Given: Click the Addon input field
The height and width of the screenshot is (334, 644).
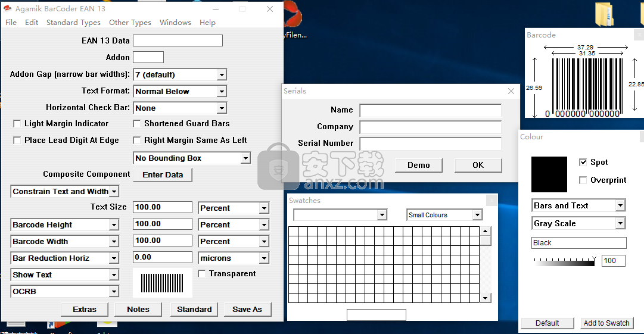Looking at the screenshot, I should (148, 57).
